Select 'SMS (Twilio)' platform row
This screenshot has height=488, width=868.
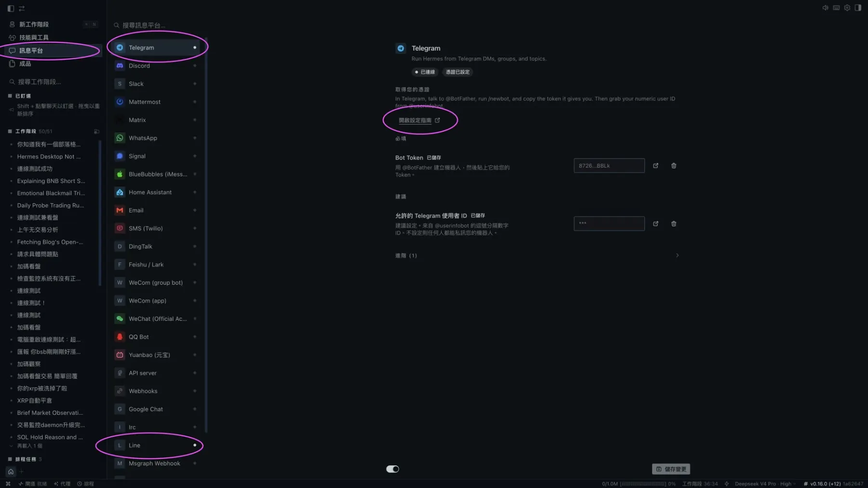(x=156, y=228)
